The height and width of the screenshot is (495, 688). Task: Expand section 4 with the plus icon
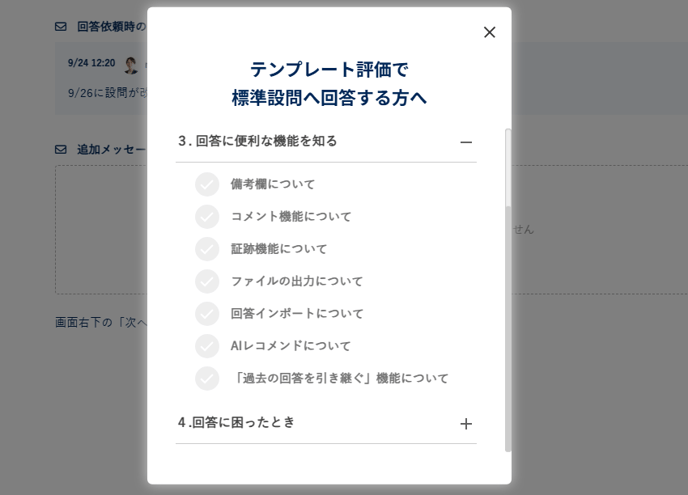click(466, 424)
